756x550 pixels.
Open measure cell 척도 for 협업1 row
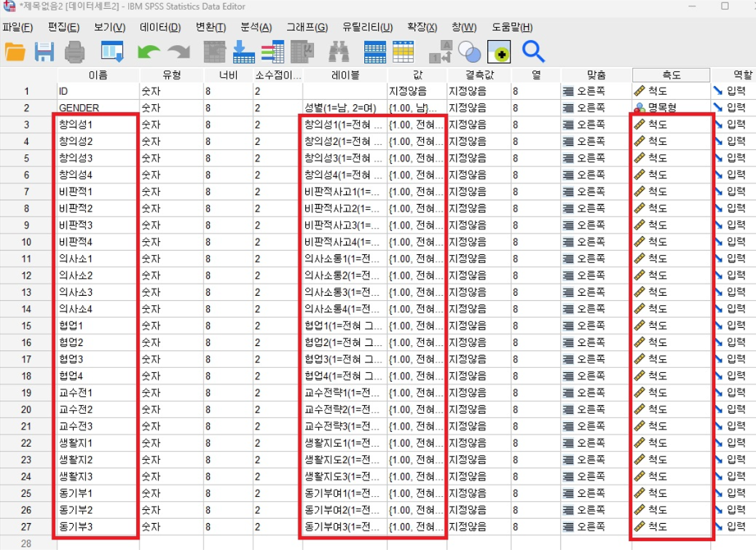tap(671, 326)
